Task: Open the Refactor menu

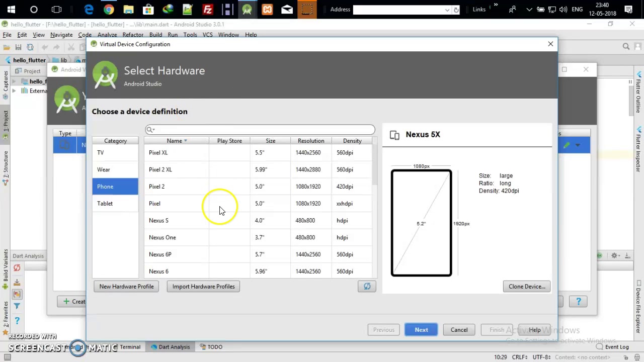Action: coord(133,35)
